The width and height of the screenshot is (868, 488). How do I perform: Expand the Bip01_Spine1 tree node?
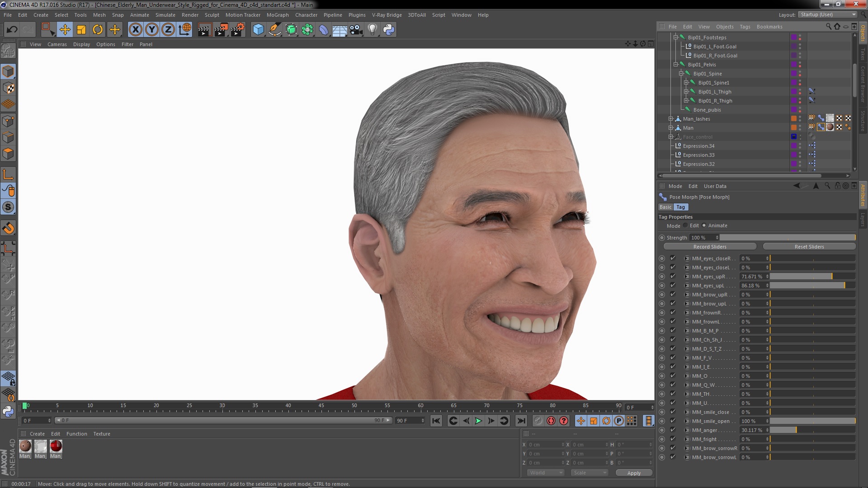[x=686, y=83]
